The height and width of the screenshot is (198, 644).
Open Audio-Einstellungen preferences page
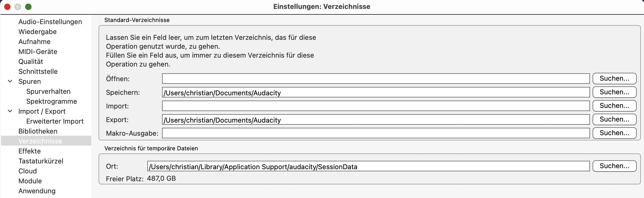tap(50, 22)
